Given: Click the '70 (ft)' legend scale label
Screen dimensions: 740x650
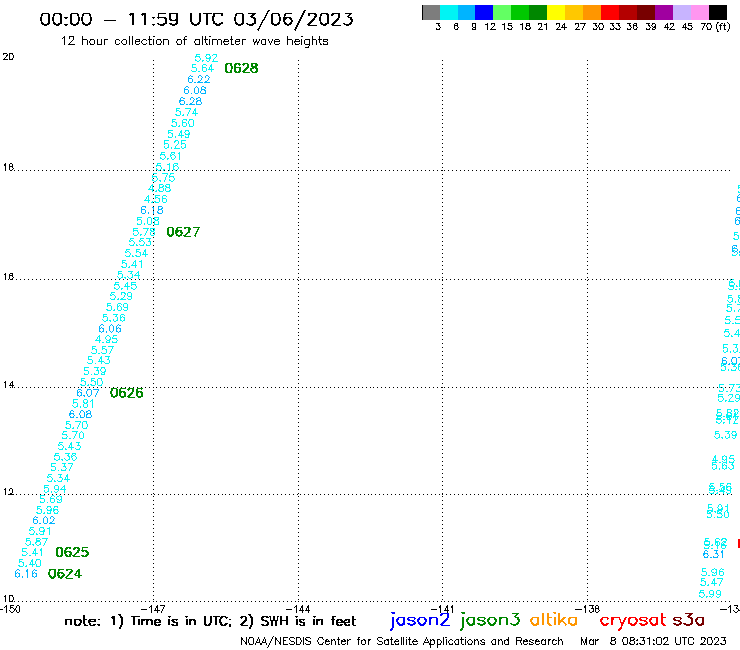Looking at the screenshot, I should (715, 27).
